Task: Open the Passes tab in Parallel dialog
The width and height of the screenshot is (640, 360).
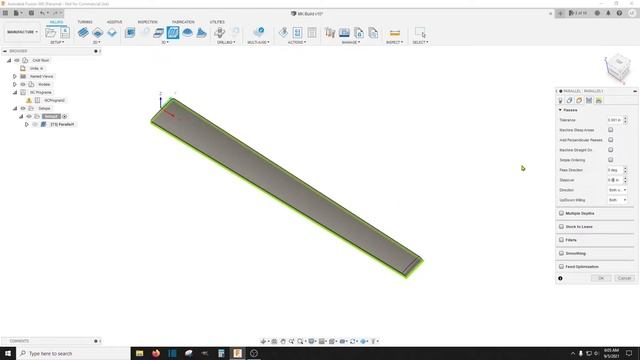Action: click(x=589, y=100)
